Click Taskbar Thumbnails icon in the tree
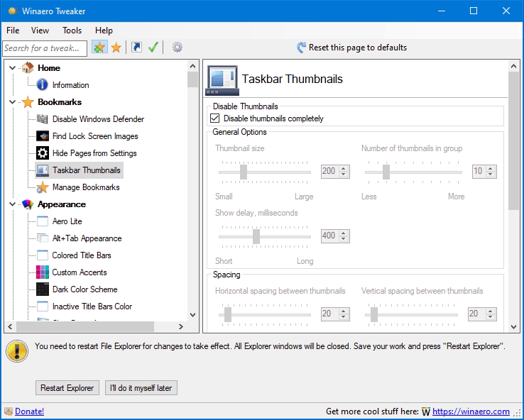 click(x=43, y=170)
